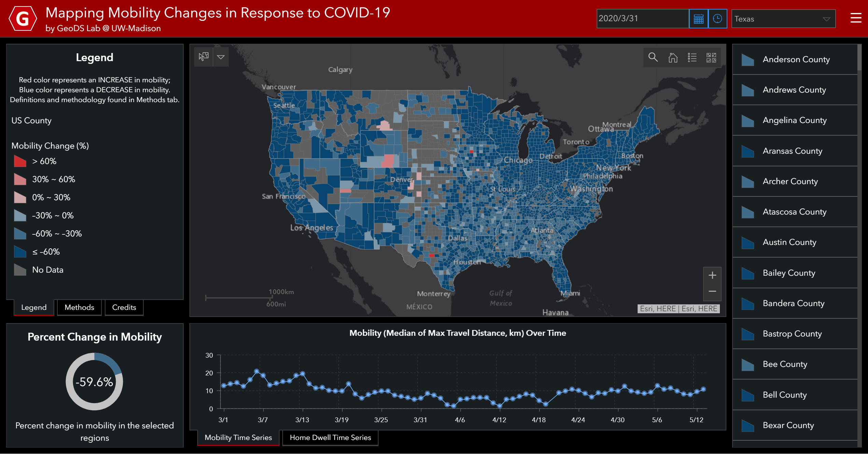Image resolution: width=868 pixels, height=454 pixels.
Task: Click the date field showing 2020/3/31
Action: click(x=642, y=19)
